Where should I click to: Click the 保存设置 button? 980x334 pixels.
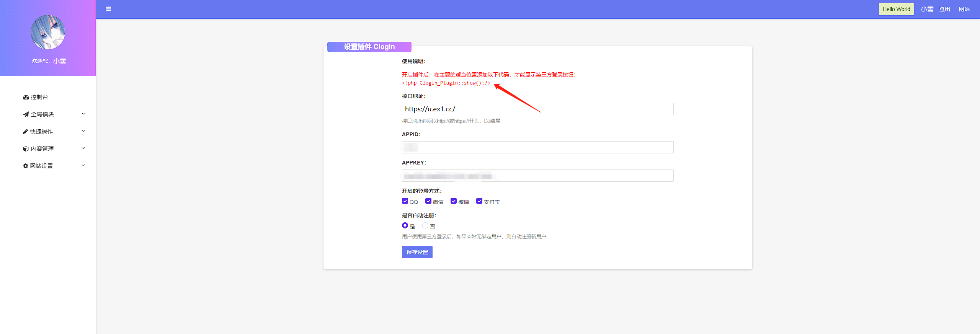point(417,252)
